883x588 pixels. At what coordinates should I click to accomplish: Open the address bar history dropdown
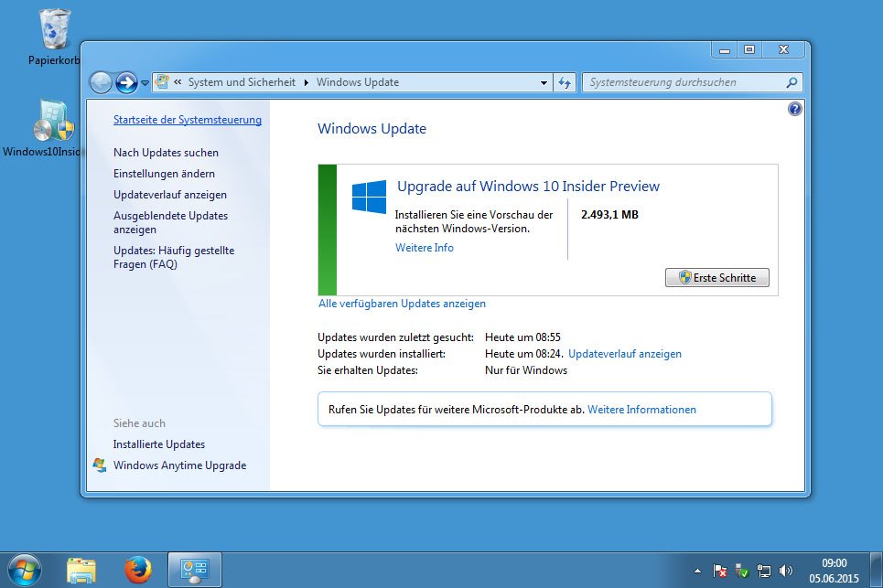tap(544, 82)
